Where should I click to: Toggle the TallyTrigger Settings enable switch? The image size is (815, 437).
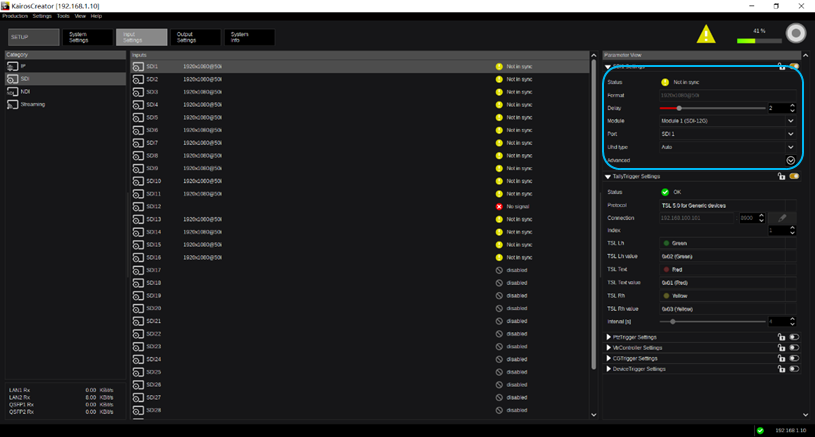pyautogui.click(x=794, y=176)
